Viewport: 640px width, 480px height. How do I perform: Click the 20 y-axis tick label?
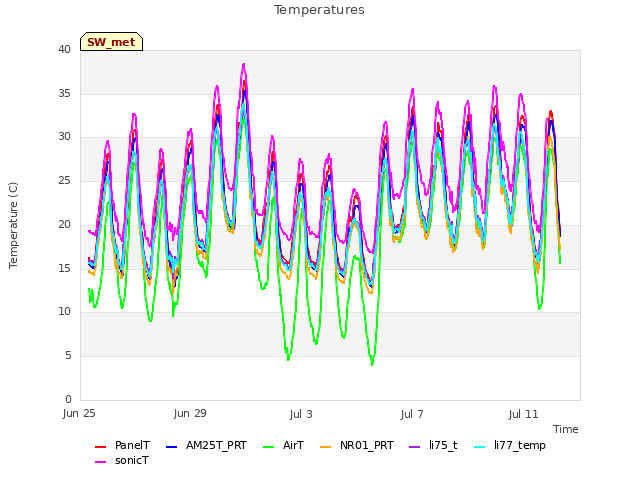(64, 224)
